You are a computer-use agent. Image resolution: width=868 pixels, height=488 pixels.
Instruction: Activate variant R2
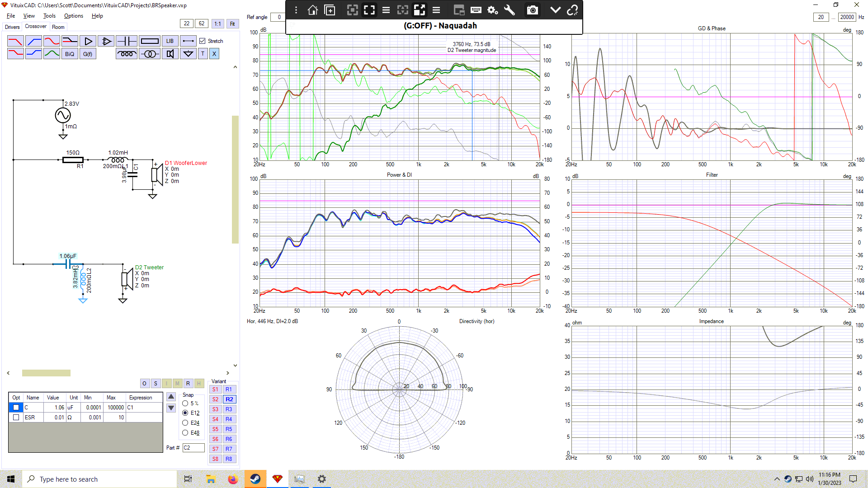(229, 399)
